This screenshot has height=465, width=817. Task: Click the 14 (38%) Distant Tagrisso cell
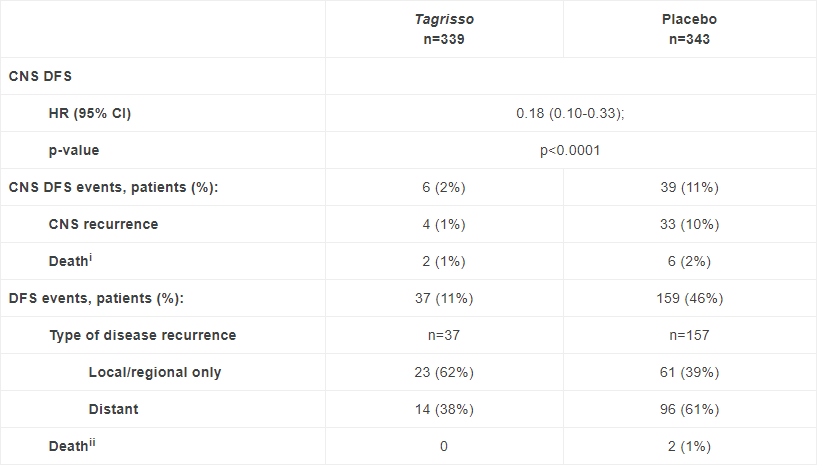444,409
